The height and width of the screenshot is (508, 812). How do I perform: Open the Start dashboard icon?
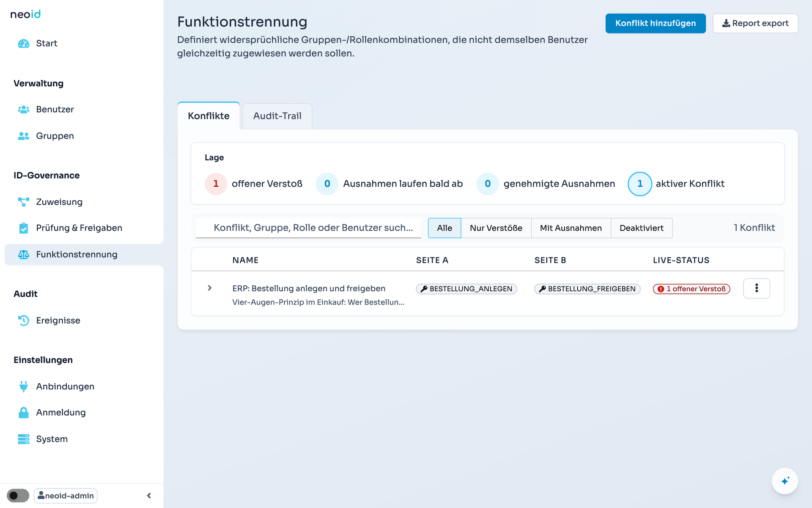[x=24, y=44]
